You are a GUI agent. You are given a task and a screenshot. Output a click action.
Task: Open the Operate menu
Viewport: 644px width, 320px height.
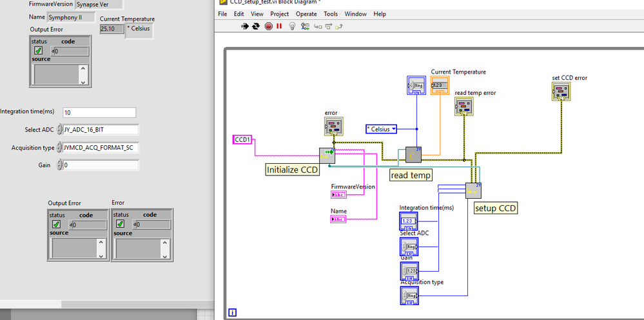click(306, 14)
